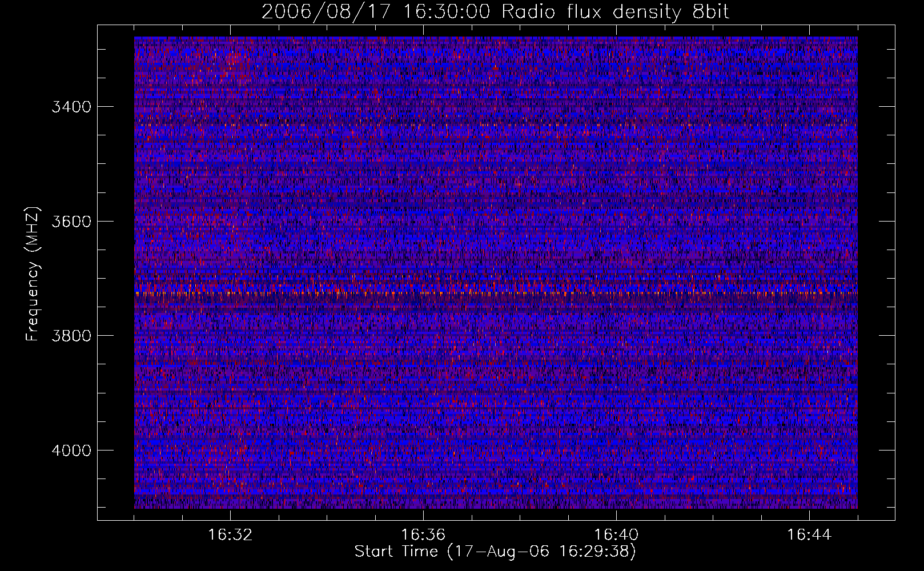Select the 3400 frequency tick label
Screen dimensions: 924x571
tap(71, 107)
